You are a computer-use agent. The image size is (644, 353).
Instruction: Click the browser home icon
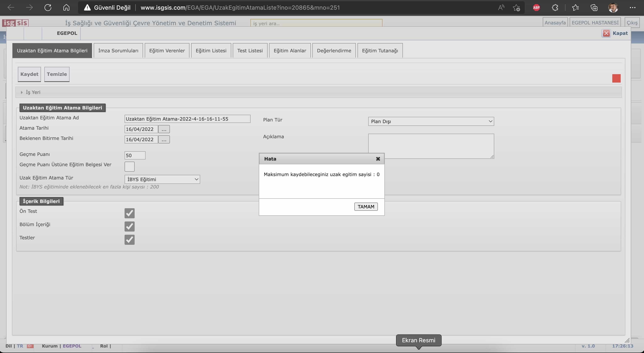[x=66, y=8]
